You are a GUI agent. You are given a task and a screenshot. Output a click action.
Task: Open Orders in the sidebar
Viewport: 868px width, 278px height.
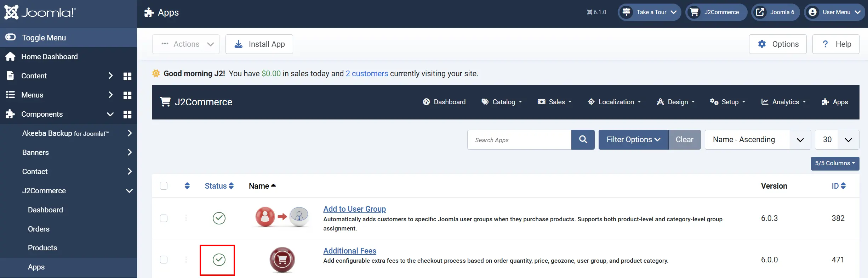pos(39,229)
